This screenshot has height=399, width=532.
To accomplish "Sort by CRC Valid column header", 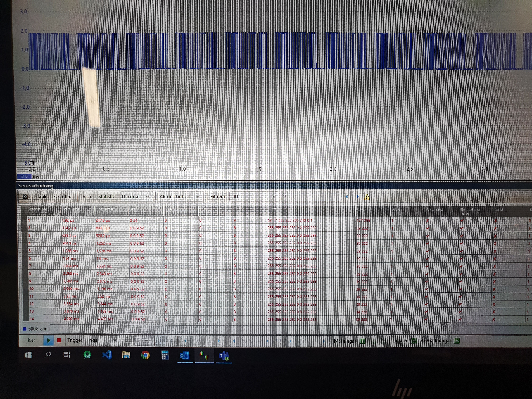I will click(435, 209).
